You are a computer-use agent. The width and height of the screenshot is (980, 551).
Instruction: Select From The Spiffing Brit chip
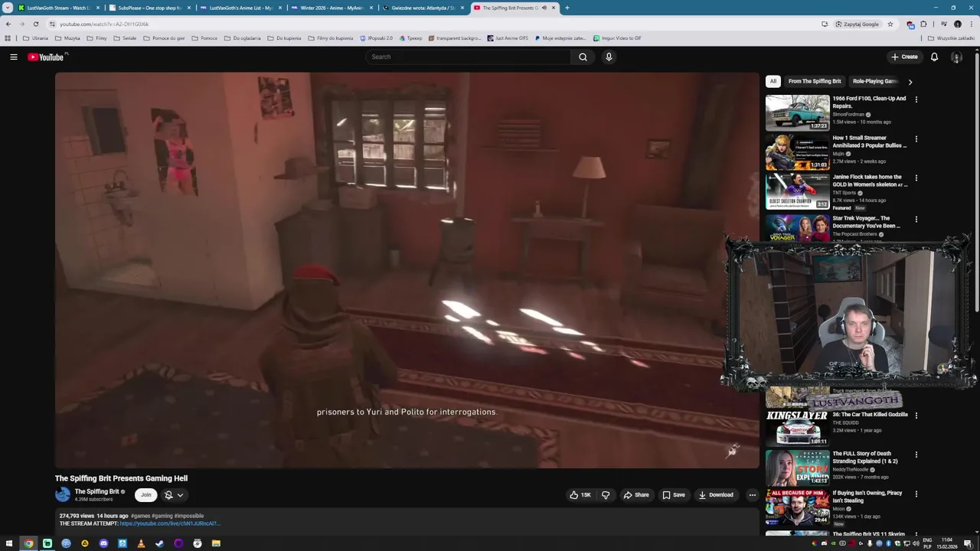point(815,81)
